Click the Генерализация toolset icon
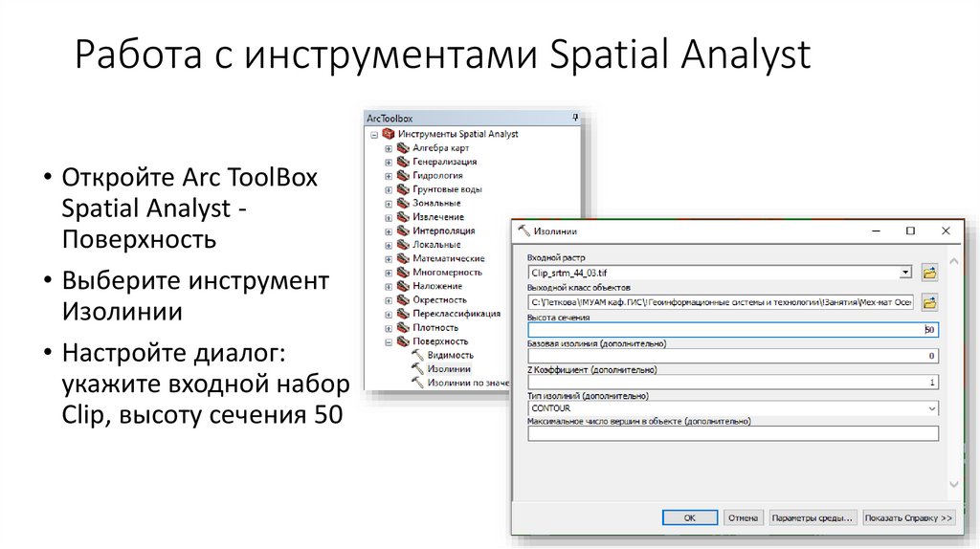This screenshot has height=549, width=980. [x=403, y=162]
